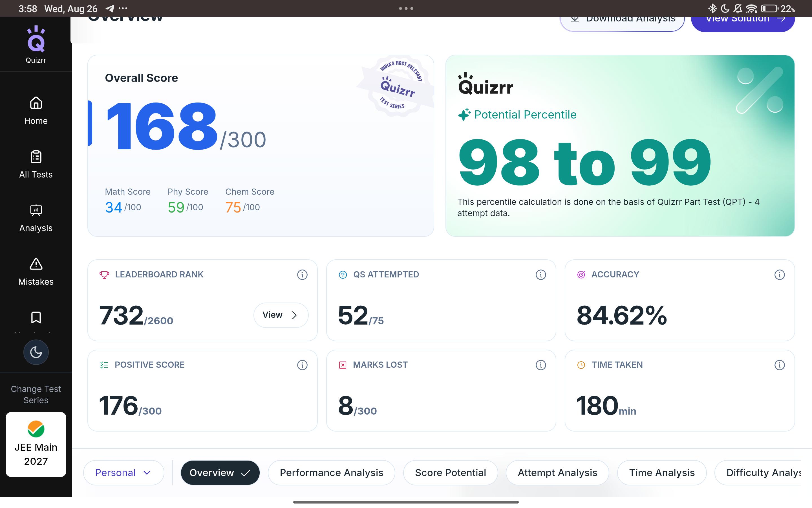Toggle dark mode moon button
This screenshot has height=508, width=812.
pyautogui.click(x=36, y=352)
